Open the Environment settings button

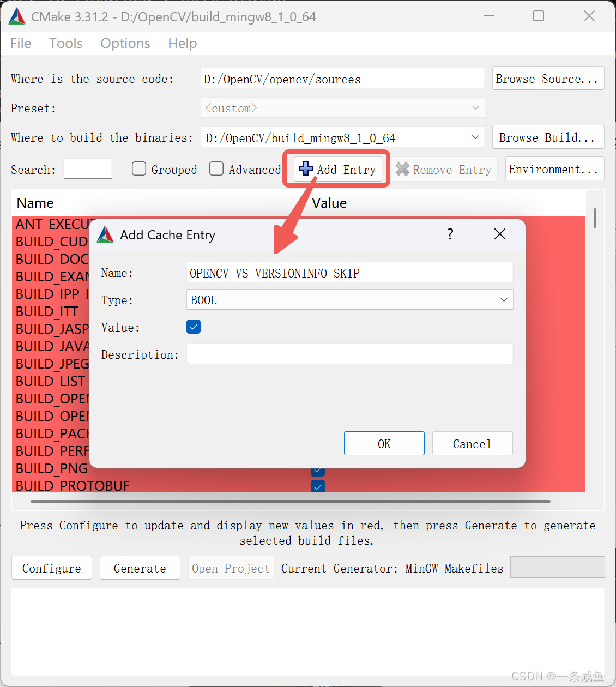(555, 168)
